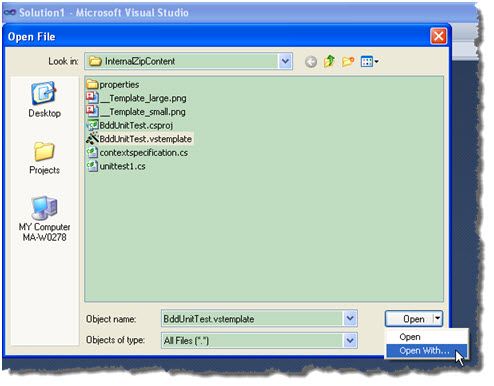The width and height of the screenshot is (494, 386).
Task: Click the folder icon in Look in box
Action: click(95, 61)
